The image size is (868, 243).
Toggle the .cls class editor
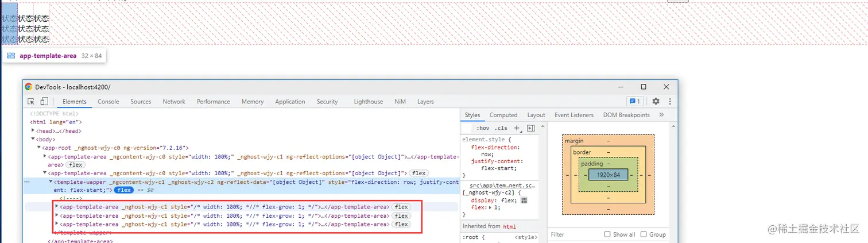pos(501,128)
